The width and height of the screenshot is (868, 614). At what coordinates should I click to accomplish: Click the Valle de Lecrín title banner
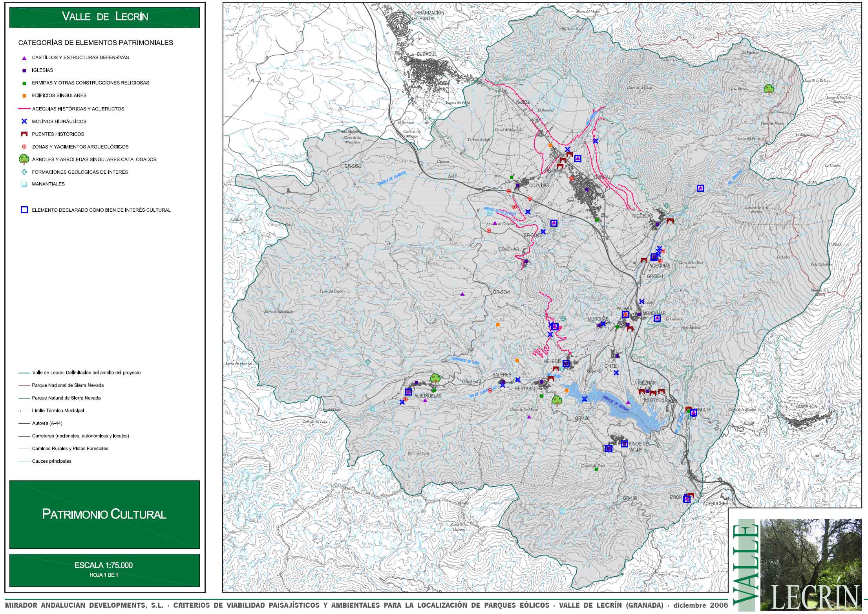click(x=104, y=17)
